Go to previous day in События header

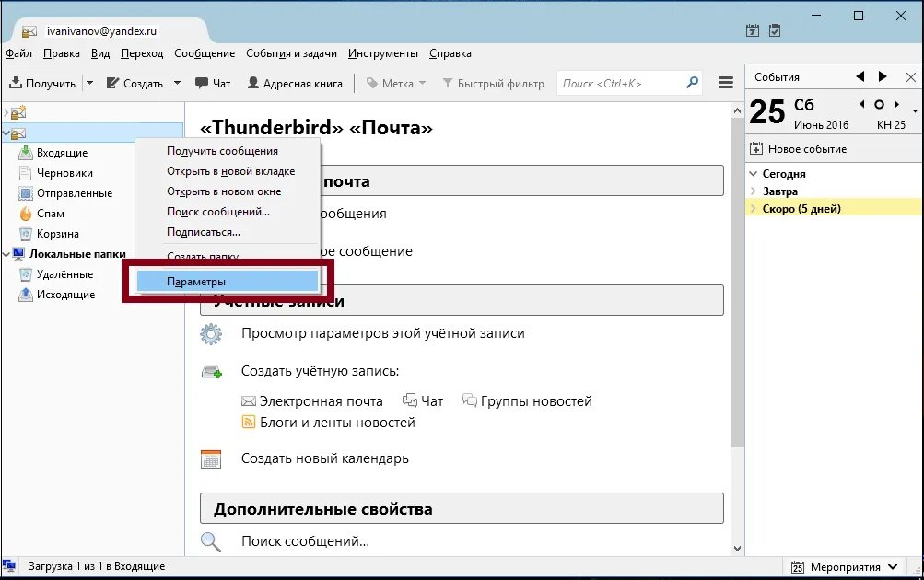(860, 76)
